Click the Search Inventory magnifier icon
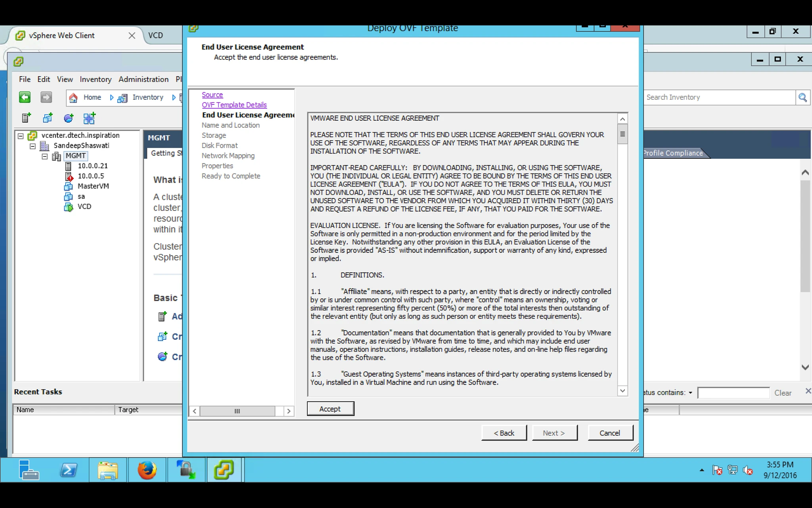The width and height of the screenshot is (812, 508). pos(802,98)
